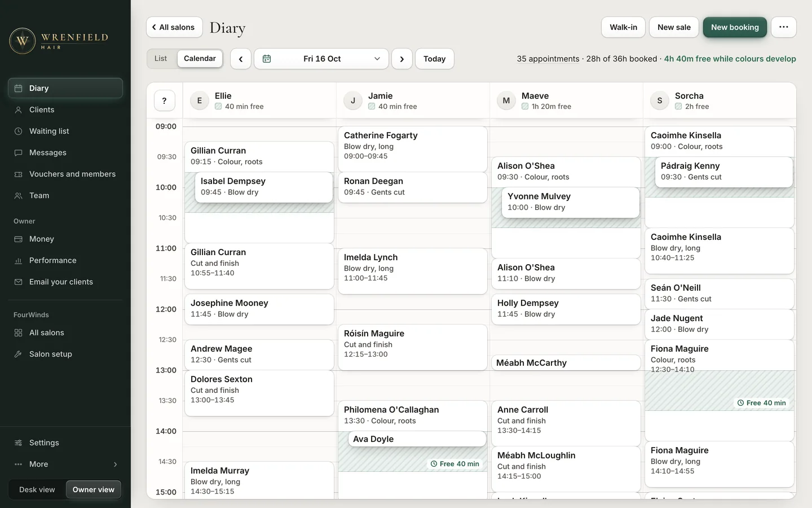Go to the previous day
Screen dimensions: 812x508
click(241, 59)
